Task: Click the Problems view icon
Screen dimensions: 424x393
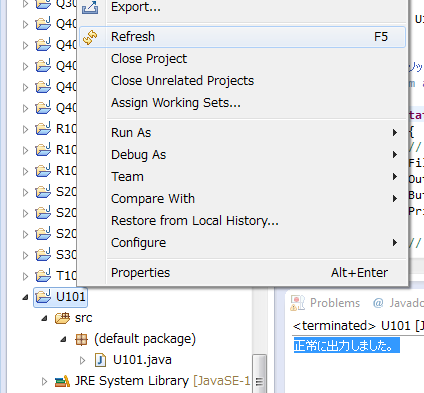Action: pos(297,303)
